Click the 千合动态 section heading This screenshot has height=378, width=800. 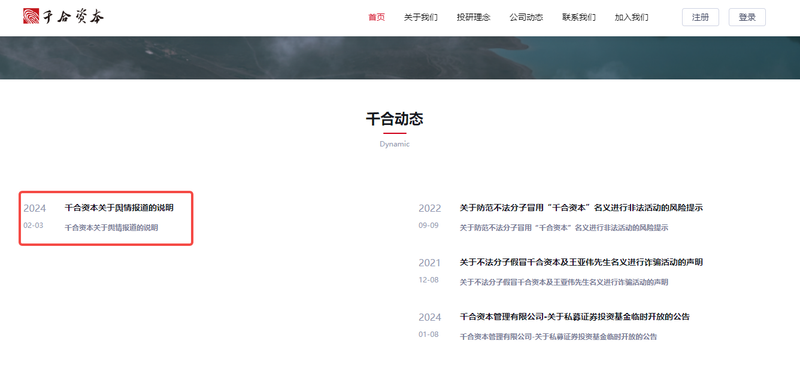pos(394,119)
